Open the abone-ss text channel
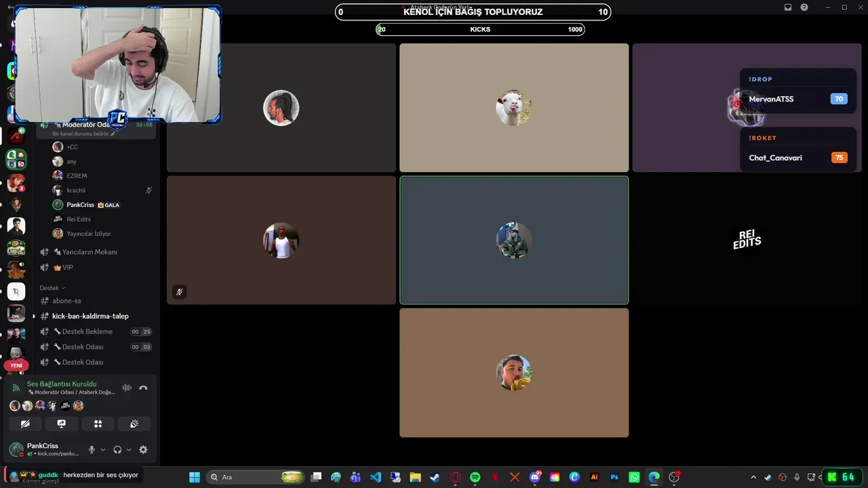 pos(95,301)
